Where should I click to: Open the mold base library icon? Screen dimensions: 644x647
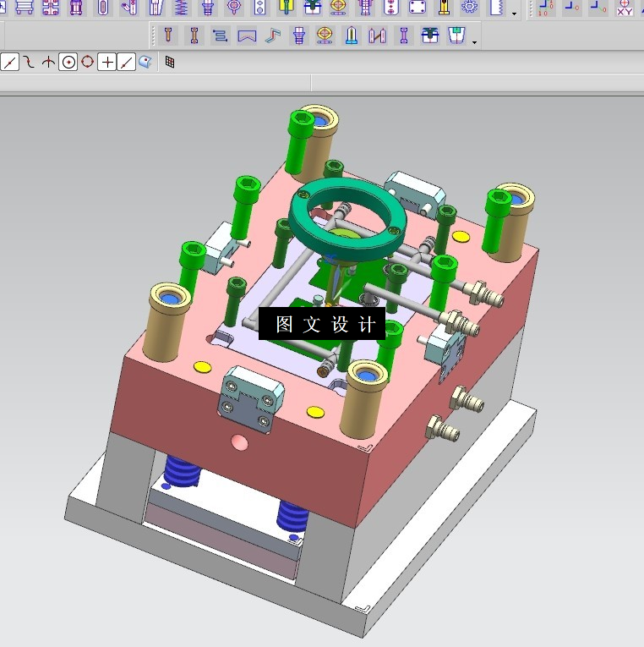(x=25, y=8)
